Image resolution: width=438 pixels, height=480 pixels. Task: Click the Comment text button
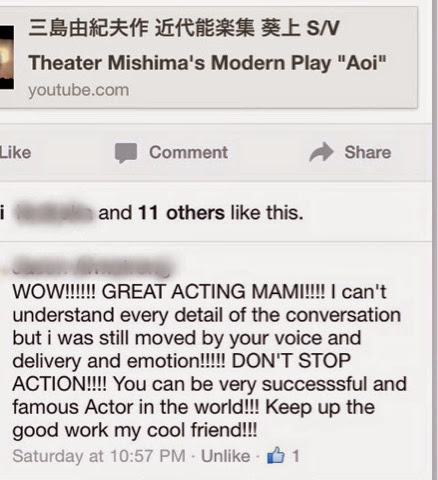pos(188,153)
